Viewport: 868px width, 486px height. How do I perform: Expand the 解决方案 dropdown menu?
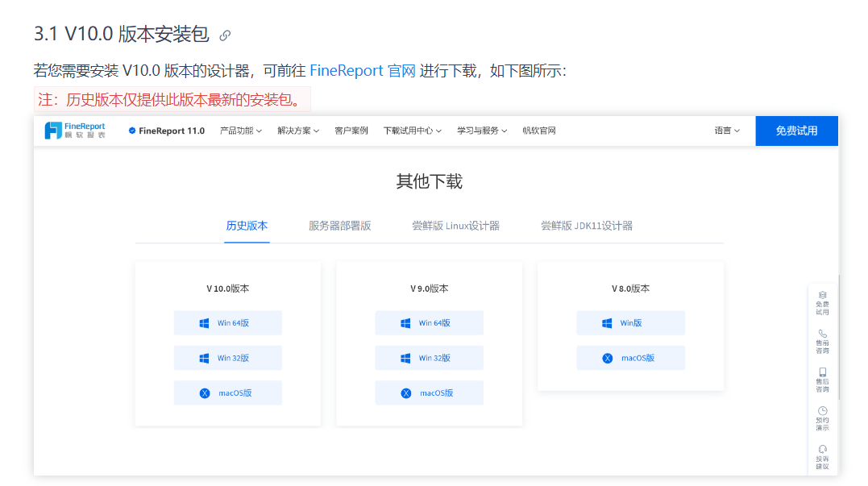[x=298, y=131]
